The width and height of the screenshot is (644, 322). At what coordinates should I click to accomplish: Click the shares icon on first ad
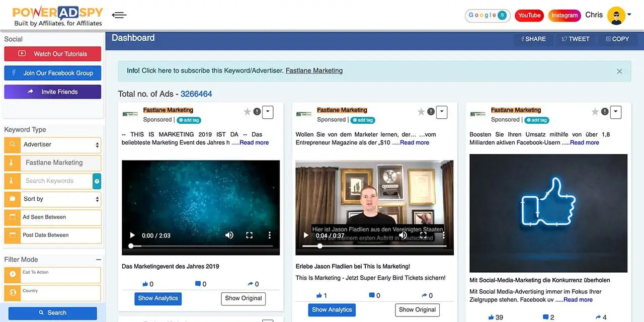(250, 284)
